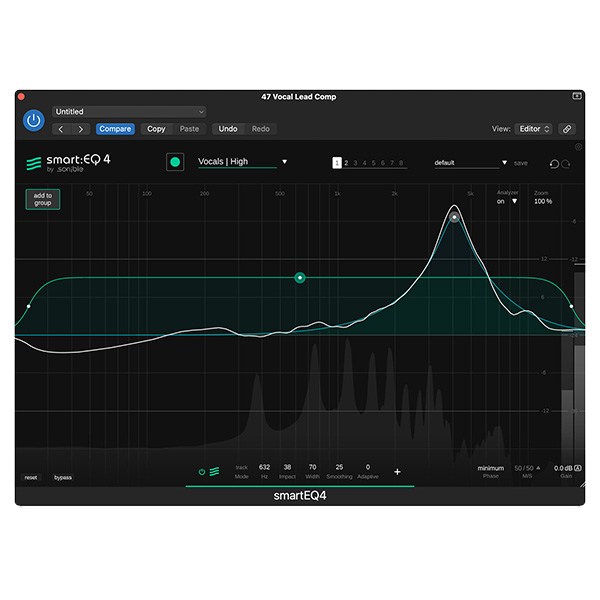Click the Zoom 100 % value
600x600 pixels.
tap(543, 201)
